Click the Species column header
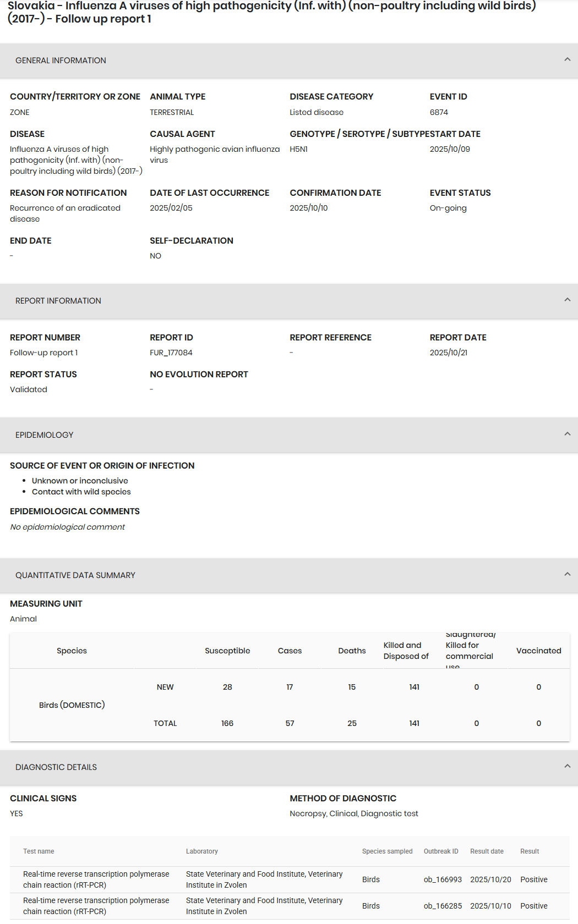This screenshot has height=924, width=578. 72,651
